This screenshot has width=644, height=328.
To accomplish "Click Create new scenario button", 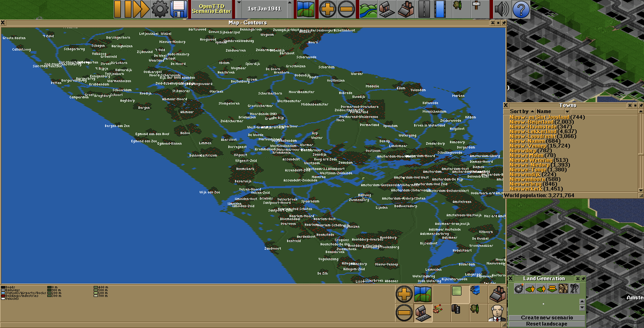I will pyautogui.click(x=547, y=317).
